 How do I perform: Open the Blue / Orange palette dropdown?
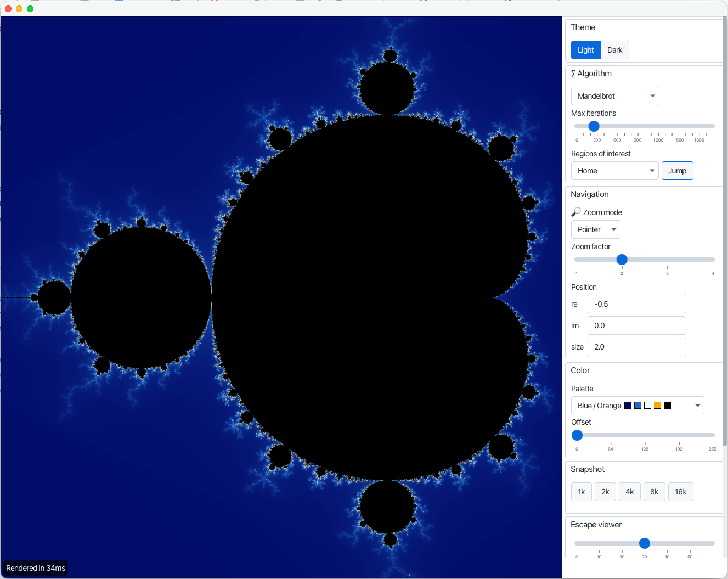tap(637, 406)
